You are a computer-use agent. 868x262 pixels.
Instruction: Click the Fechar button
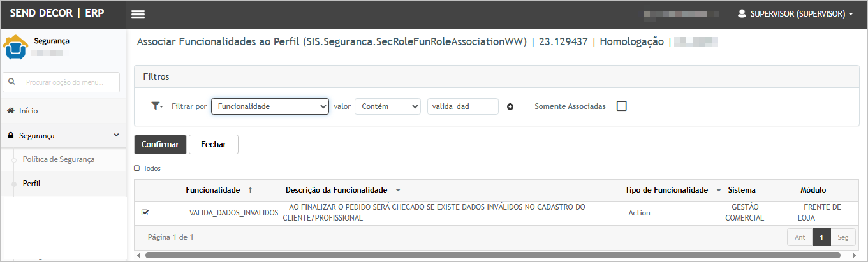click(213, 145)
